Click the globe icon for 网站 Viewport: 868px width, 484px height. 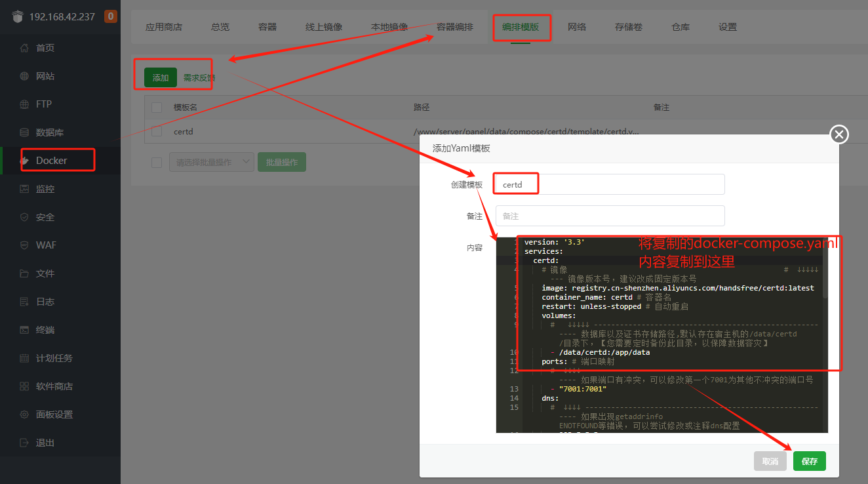tap(24, 76)
